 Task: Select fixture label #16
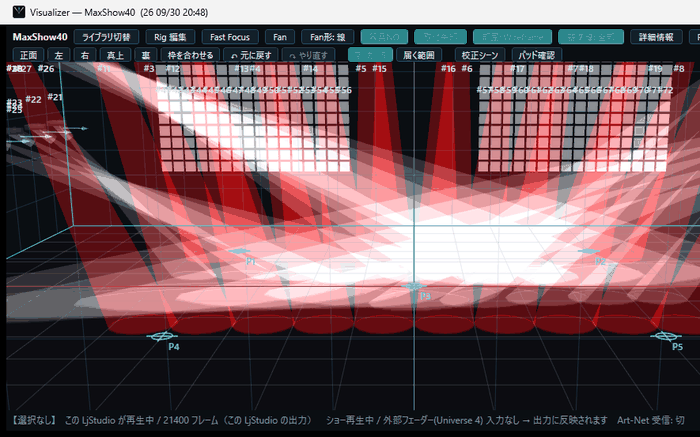[x=448, y=69]
